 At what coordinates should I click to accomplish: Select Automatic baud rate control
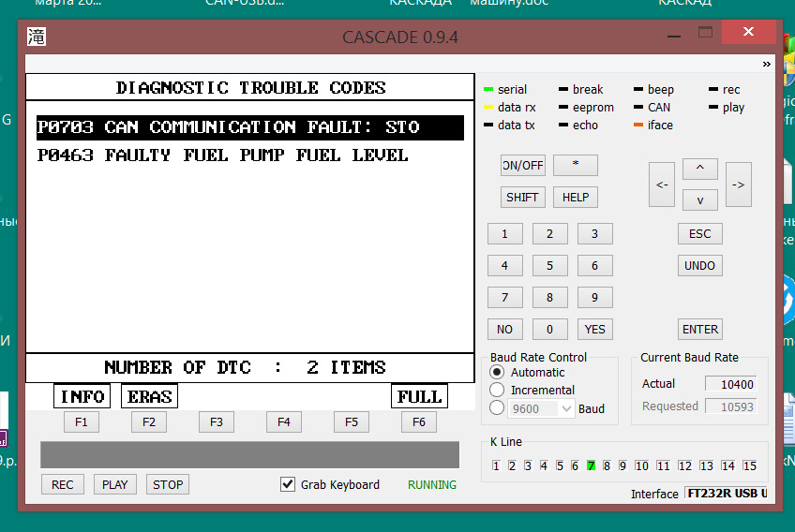(x=497, y=373)
